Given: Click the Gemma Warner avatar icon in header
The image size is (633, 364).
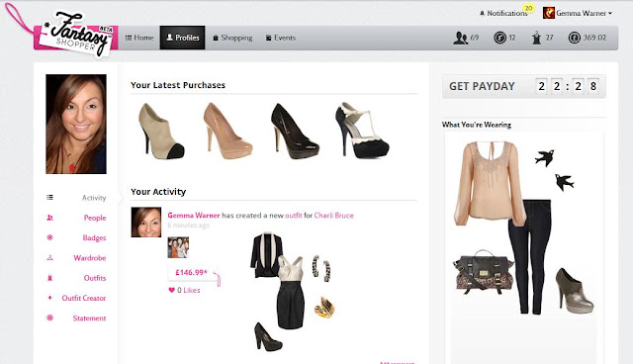Looking at the screenshot, I should (549, 13).
